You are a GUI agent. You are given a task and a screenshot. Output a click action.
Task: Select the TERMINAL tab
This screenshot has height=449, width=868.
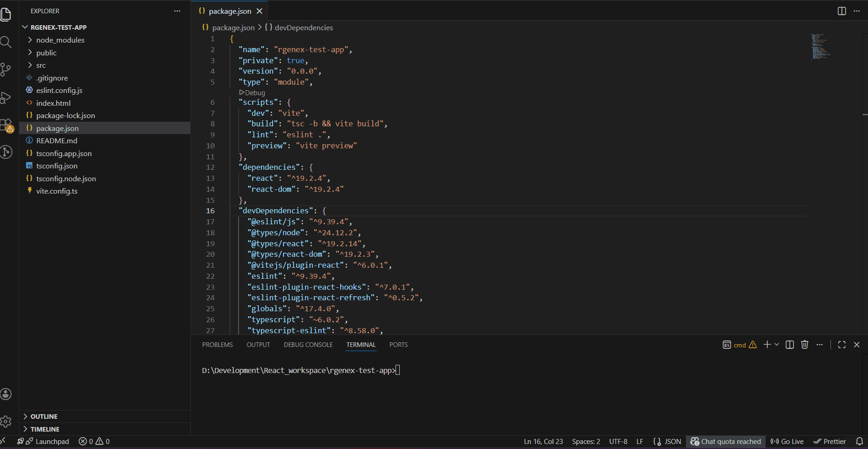click(x=361, y=345)
